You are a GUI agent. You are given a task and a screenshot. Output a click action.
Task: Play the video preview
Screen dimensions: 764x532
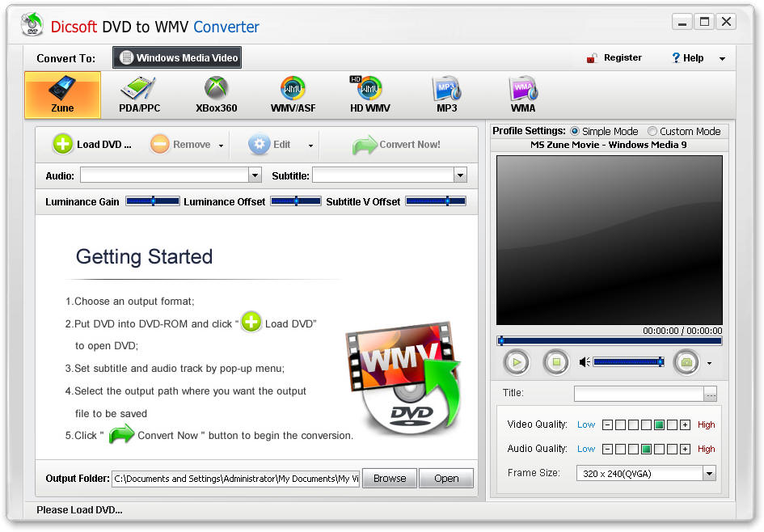coord(517,362)
